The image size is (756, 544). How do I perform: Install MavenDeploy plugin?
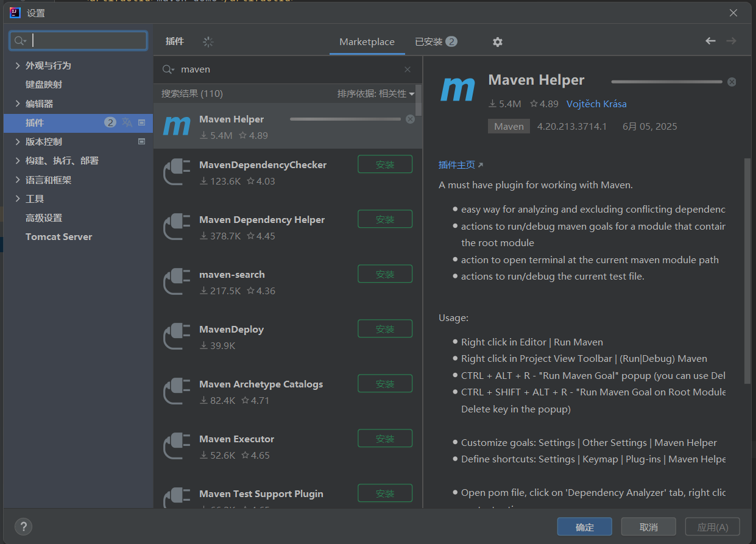click(385, 329)
